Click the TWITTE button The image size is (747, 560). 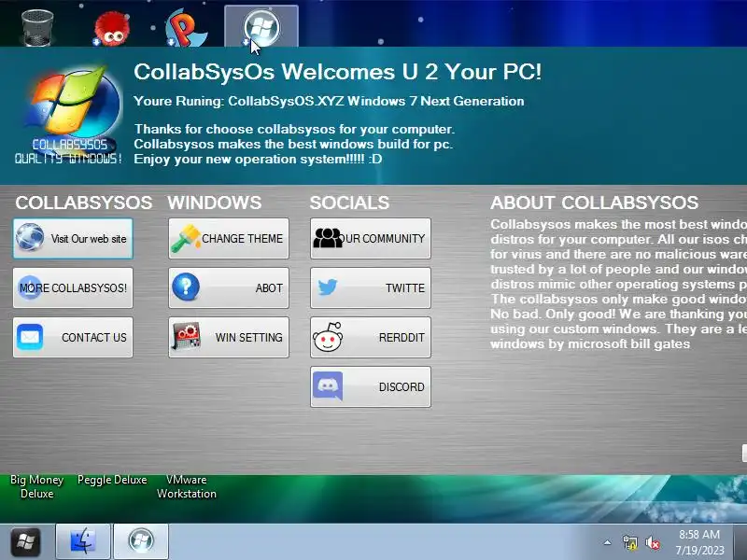pyautogui.click(x=371, y=287)
